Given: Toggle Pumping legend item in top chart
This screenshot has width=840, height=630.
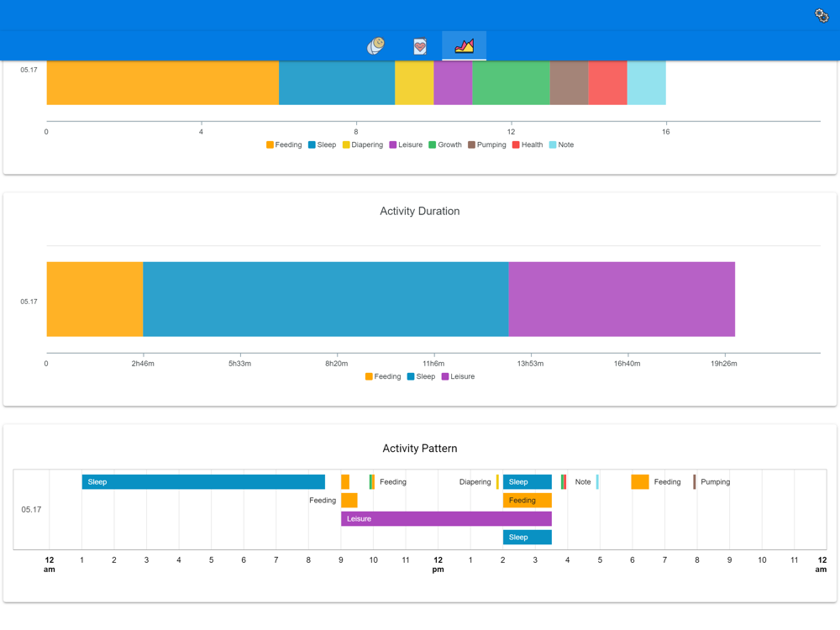Looking at the screenshot, I should tap(486, 145).
